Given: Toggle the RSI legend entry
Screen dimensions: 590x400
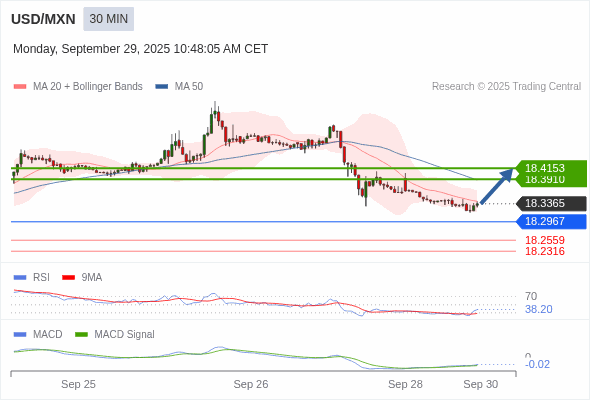Looking at the screenshot, I should pyautogui.click(x=32, y=277).
